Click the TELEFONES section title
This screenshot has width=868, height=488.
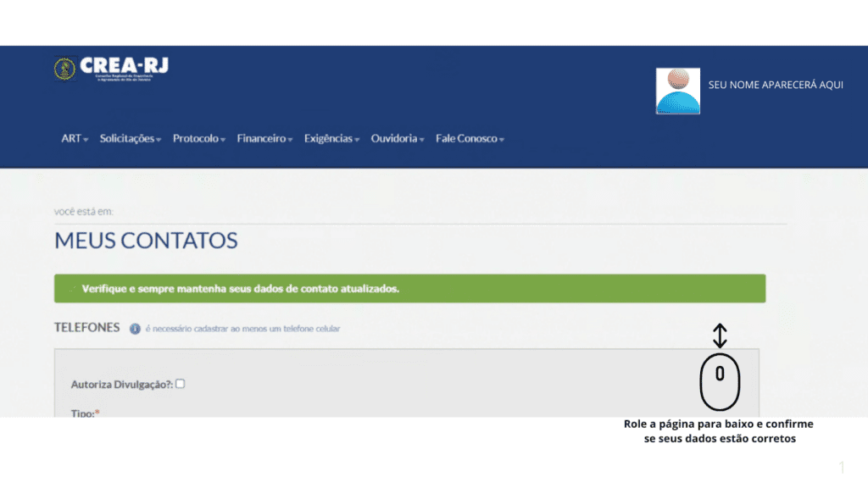tap(87, 328)
